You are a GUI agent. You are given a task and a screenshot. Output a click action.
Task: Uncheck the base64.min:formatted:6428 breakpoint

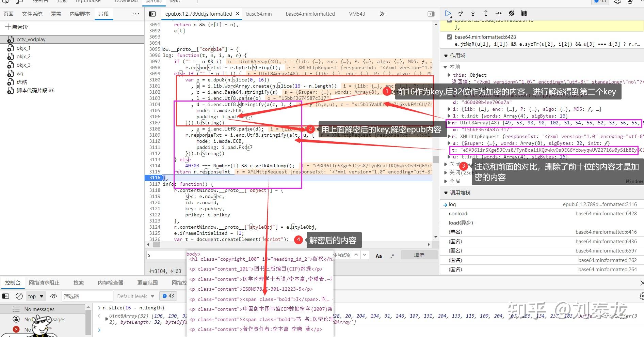tap(449, 37)
